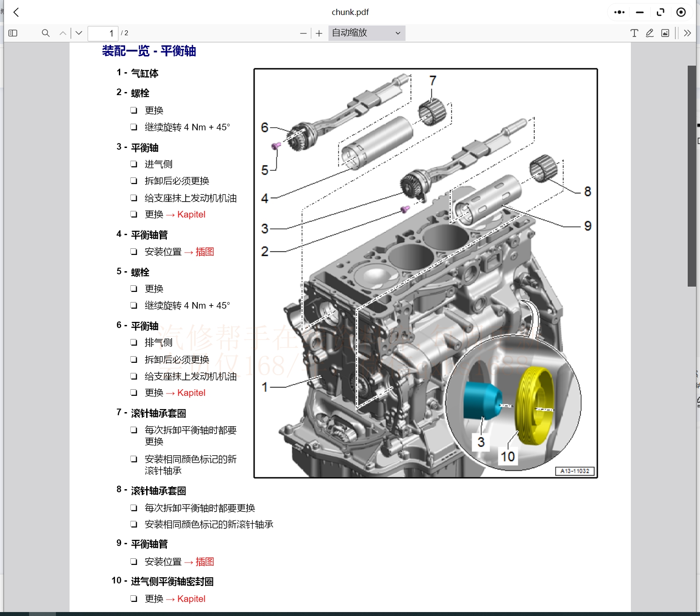Open 插图 link under item 4 平衡轴管
700x616 pixels.
(205, 252)
